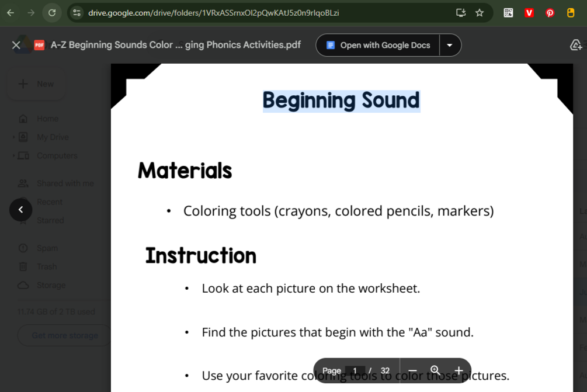Viewport: 587px width, 392px height.
Task: Zoom out using the minus icon
Action: (x=412, y=370)
